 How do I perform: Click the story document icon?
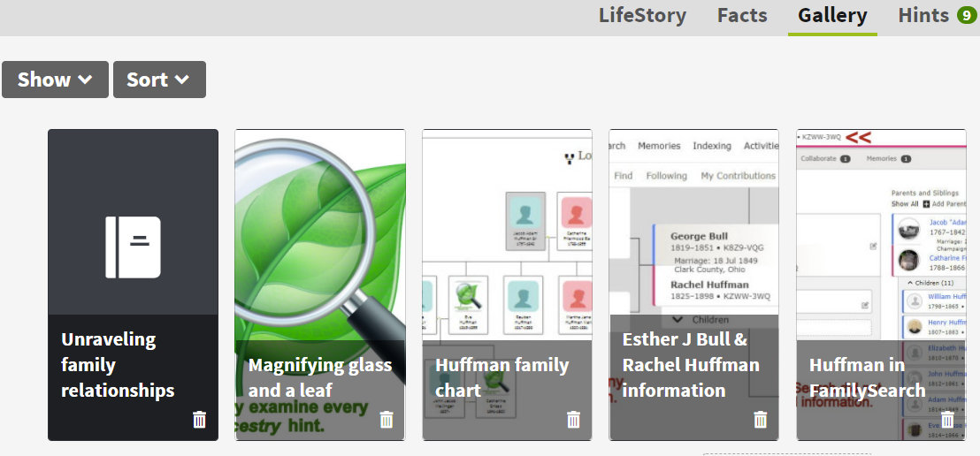(x=133, y=247)
